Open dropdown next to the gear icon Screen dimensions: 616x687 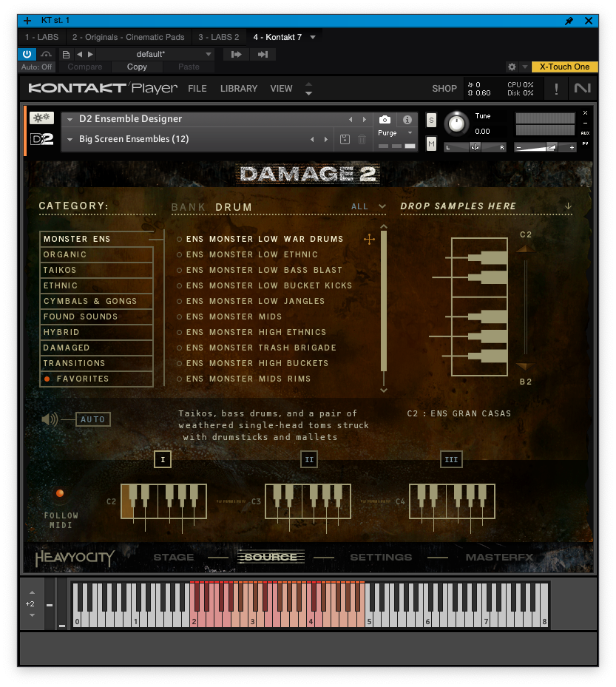point(524,67)
